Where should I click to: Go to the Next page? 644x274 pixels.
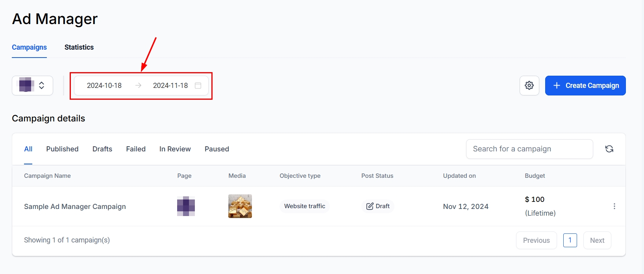(597, 240)
